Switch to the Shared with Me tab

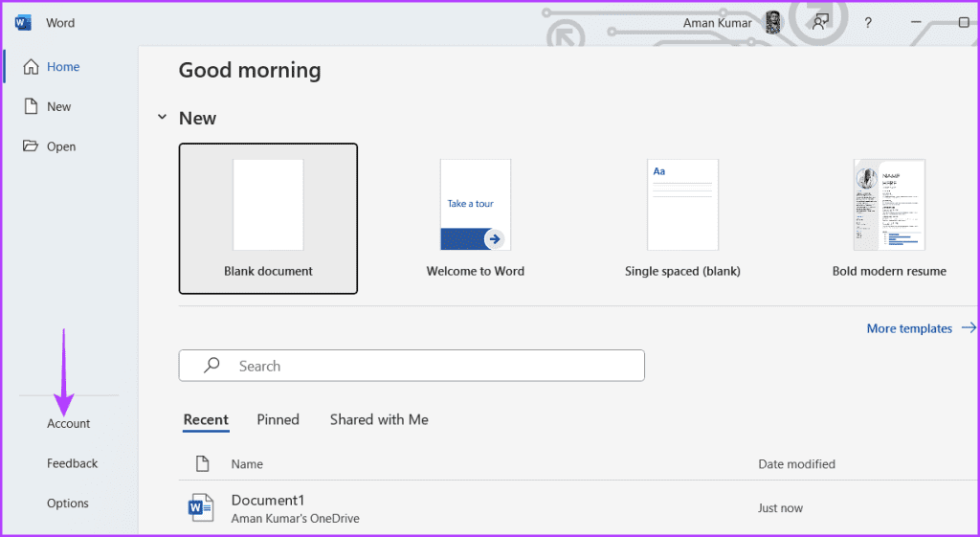click(379, 420)
